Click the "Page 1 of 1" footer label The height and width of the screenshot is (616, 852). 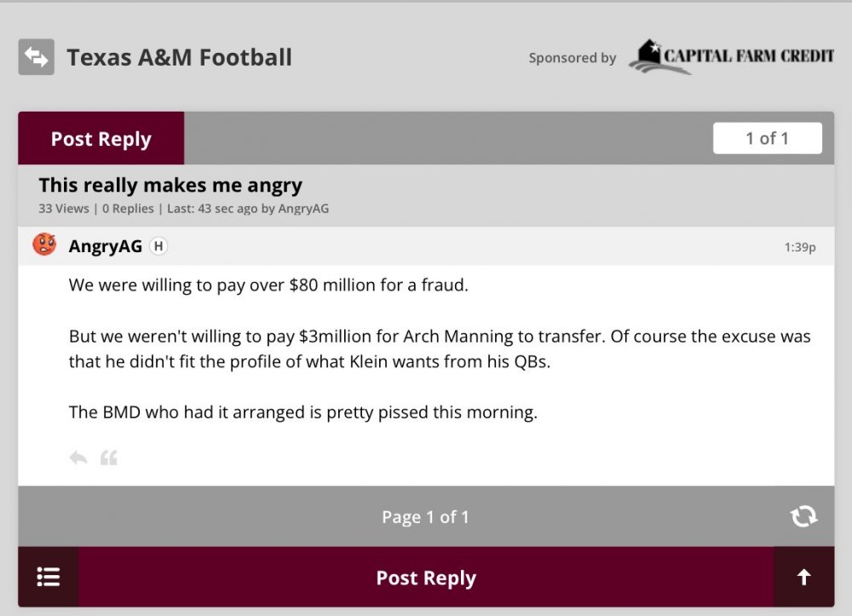click(x=425, y=517)
